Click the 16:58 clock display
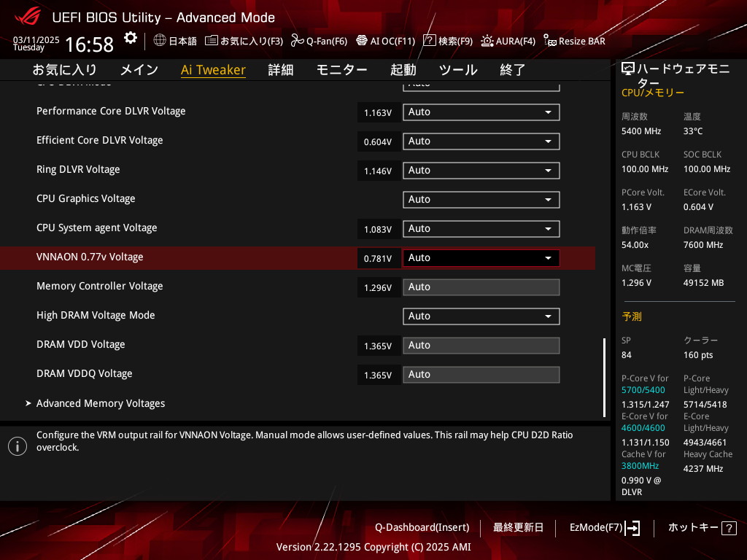The width and height of the screenshot is (747, 560). pyautogui.click(x=89, y=44)
